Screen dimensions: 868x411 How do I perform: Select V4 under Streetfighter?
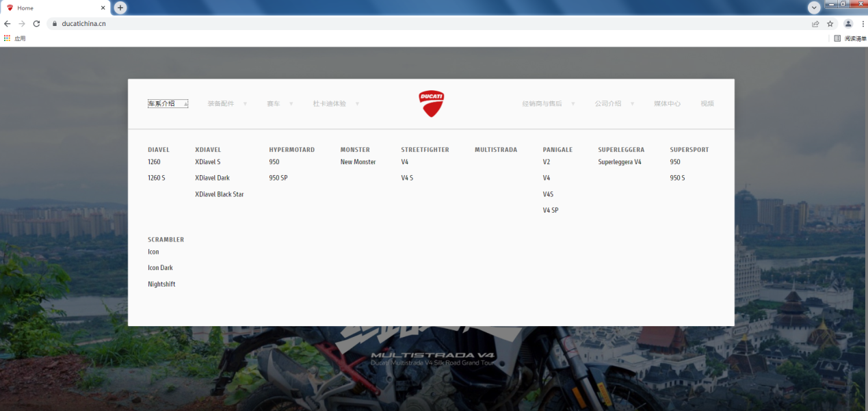tap(405, 162)
